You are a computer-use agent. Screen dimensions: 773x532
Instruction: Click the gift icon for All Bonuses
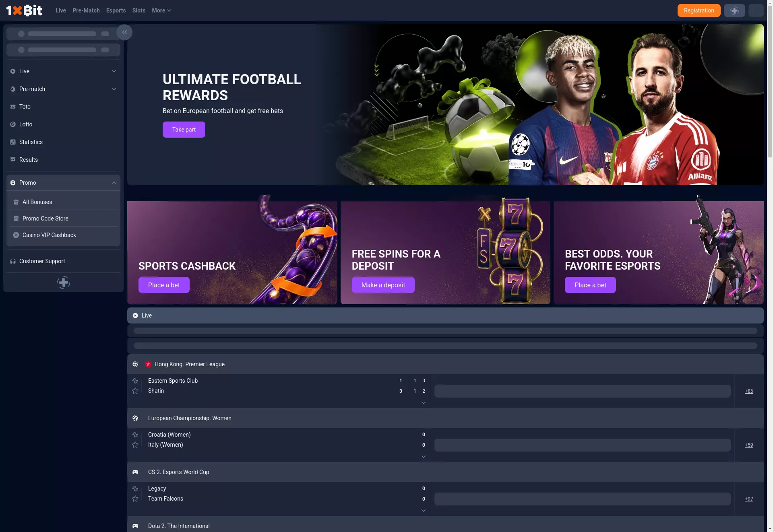[16, 202]
